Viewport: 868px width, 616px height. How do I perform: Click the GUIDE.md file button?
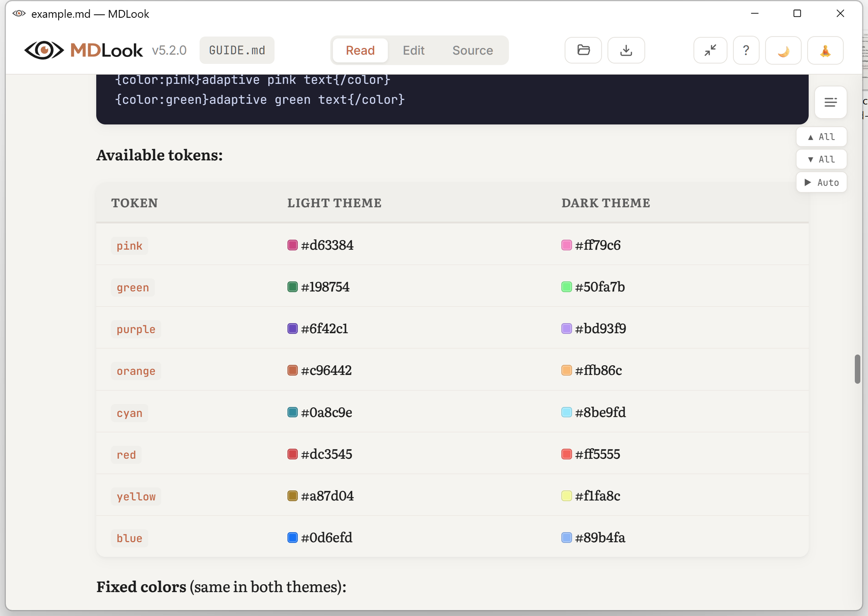click(237, 50)
